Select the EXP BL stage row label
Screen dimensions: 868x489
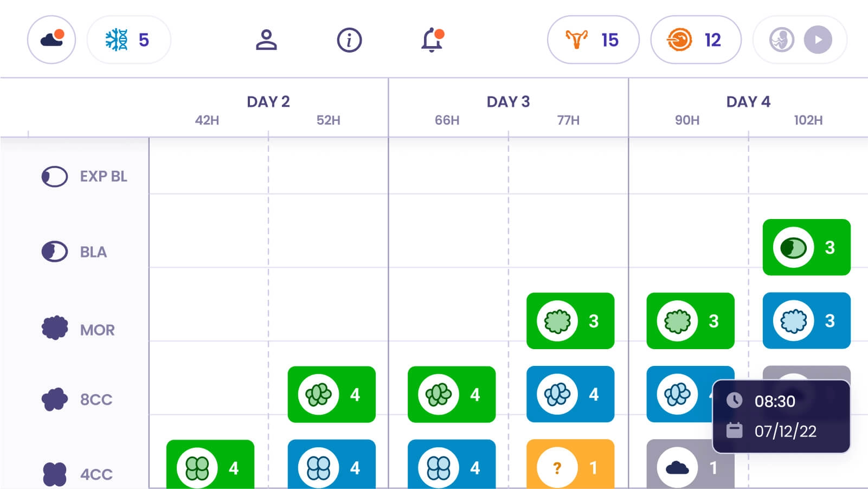point(103,176)
